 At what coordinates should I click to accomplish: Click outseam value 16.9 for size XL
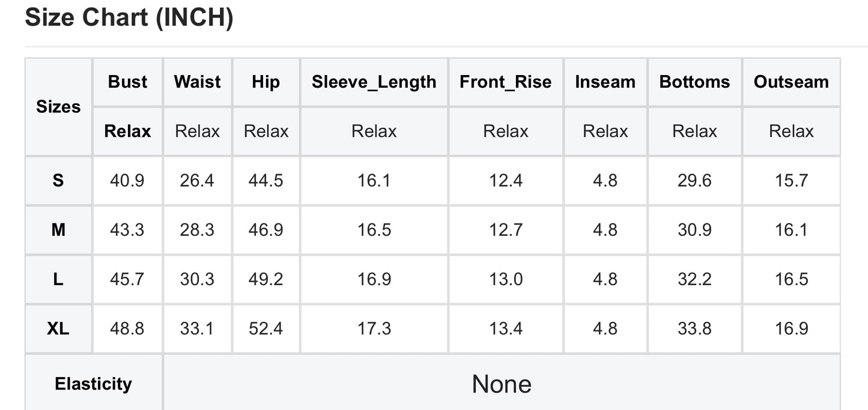pyautogui.click(x=791, y=328)
